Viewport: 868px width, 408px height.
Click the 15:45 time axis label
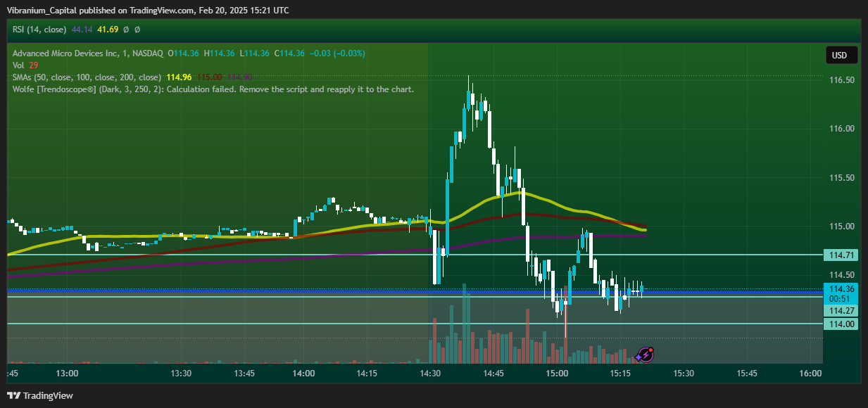click(747, 374)
